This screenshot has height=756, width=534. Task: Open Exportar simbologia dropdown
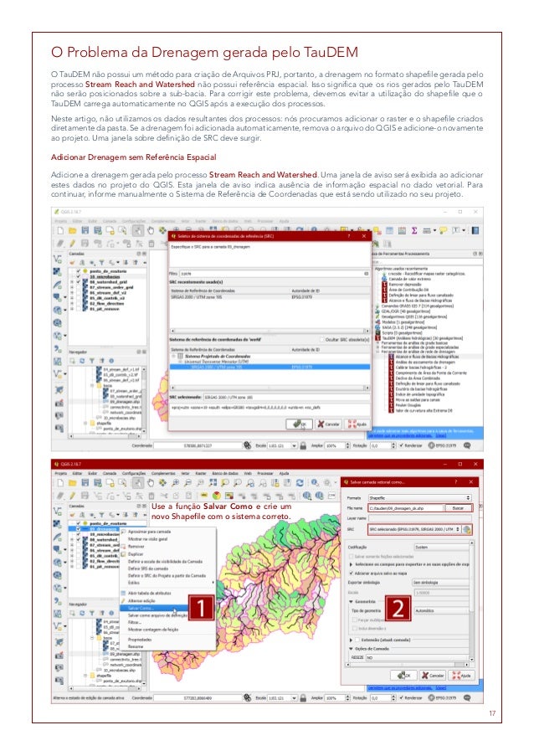point(440,583)
